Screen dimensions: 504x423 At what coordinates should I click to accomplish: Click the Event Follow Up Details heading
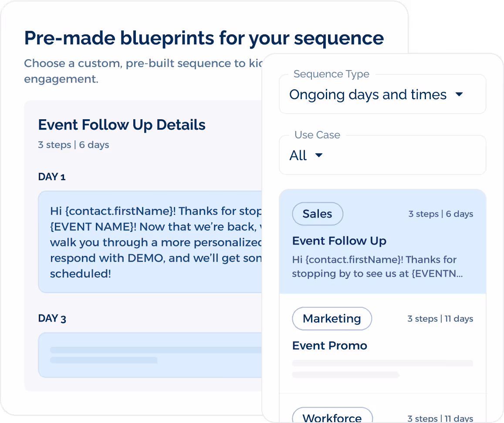click(x=122, y=125)
